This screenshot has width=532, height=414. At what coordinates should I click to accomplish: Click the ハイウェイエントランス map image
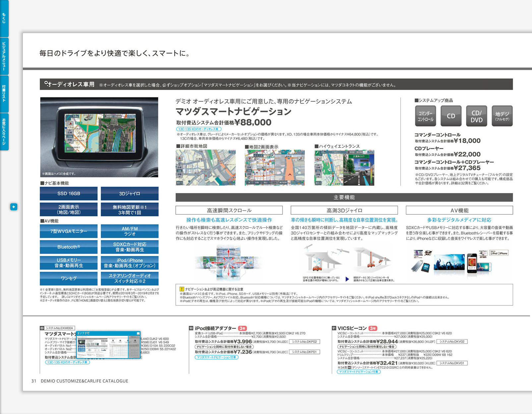(344, 167)
